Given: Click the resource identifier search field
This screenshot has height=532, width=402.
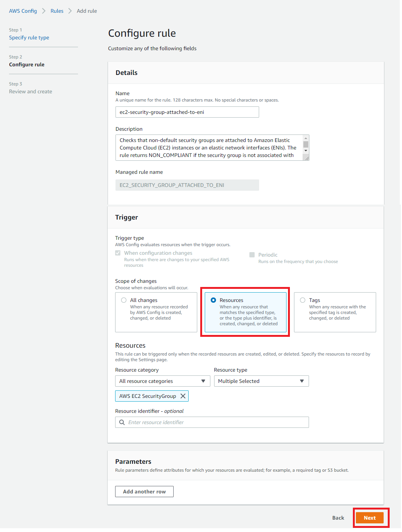Looking at the screenshot, I should coord(212,422).
